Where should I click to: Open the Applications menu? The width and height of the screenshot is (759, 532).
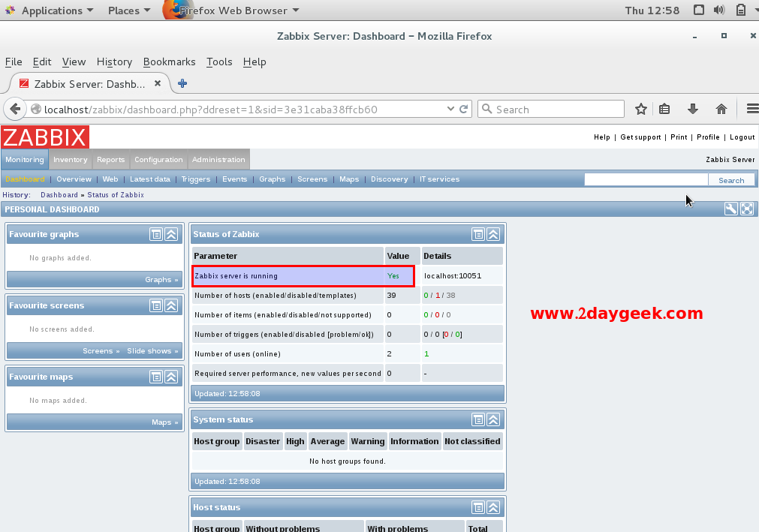[x=57, y=11]
